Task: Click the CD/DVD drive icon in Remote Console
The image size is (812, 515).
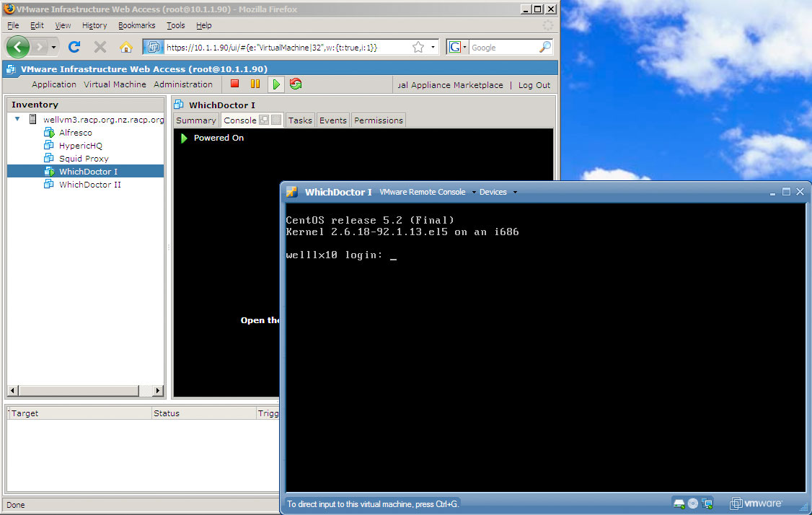Action: [x=693, y=503]
